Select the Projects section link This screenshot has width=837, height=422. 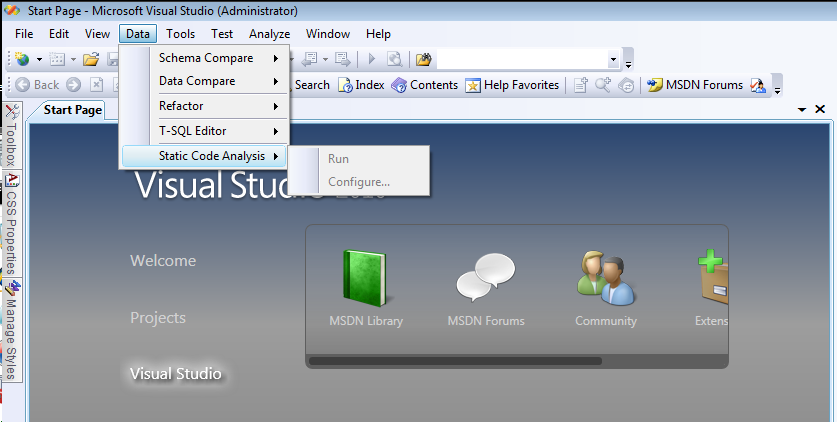[158, 318]
